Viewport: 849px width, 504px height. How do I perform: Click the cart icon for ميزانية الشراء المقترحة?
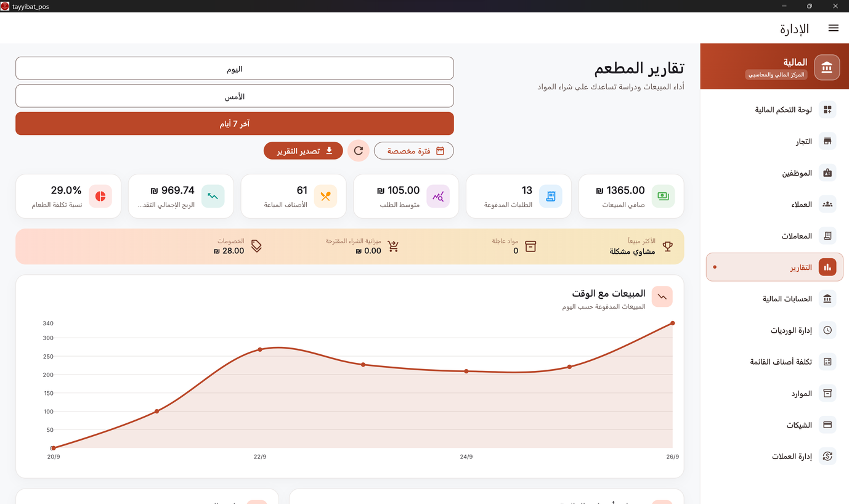393,246
